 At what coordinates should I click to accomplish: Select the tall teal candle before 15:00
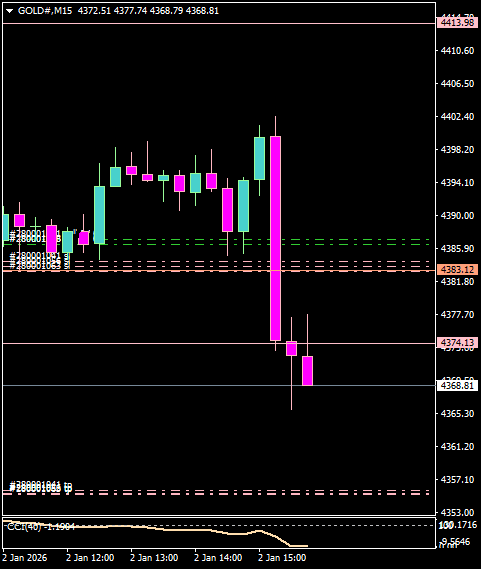(x=259, y=158)
